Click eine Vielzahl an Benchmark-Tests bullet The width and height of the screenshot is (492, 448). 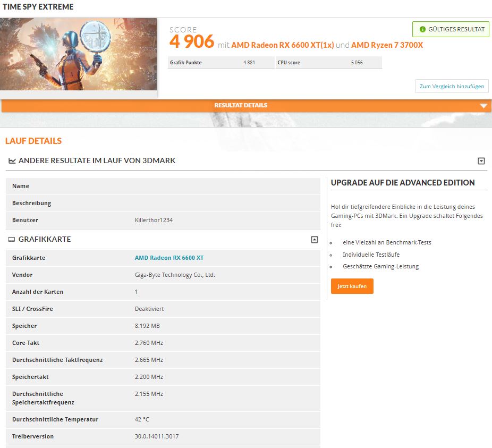[387, 242]
